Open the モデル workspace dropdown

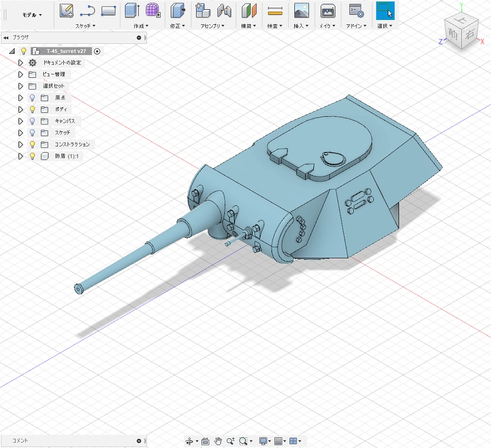(x=32, y=15)
